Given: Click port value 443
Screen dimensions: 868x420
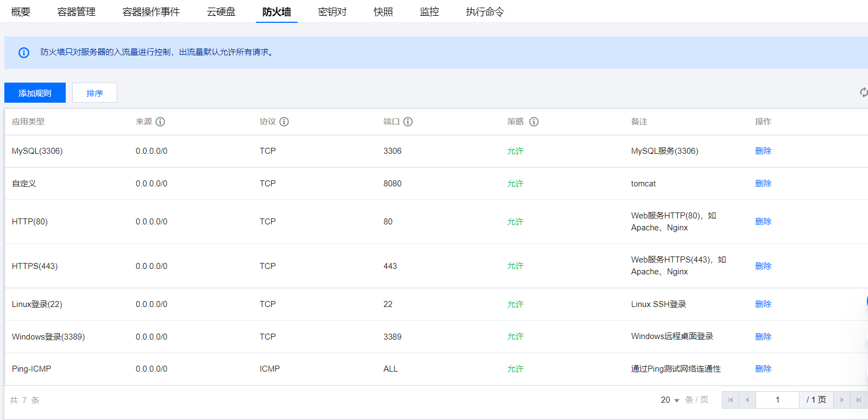Looking at the screenshot, I should pos(390,266).
